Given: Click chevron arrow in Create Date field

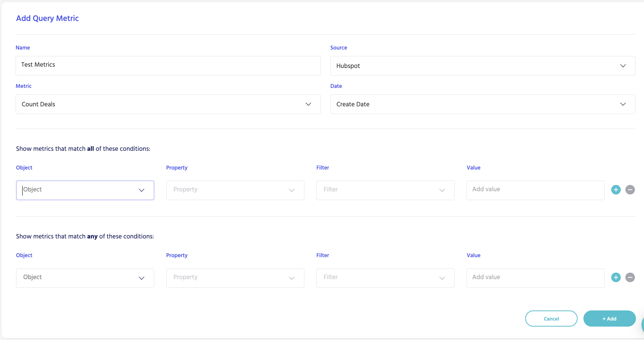Looking at the screenshot, I should 623,104.
